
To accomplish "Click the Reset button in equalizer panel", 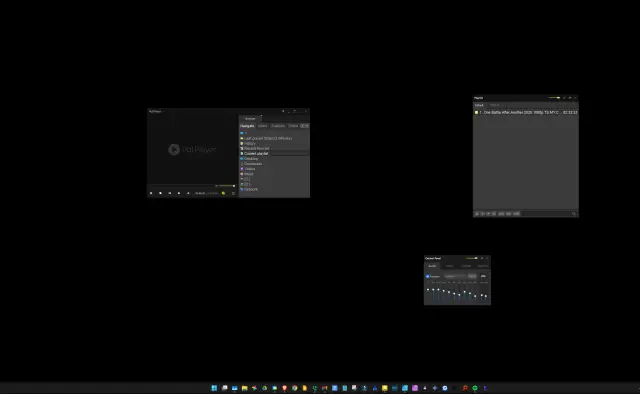I will (x=472, y=276).
